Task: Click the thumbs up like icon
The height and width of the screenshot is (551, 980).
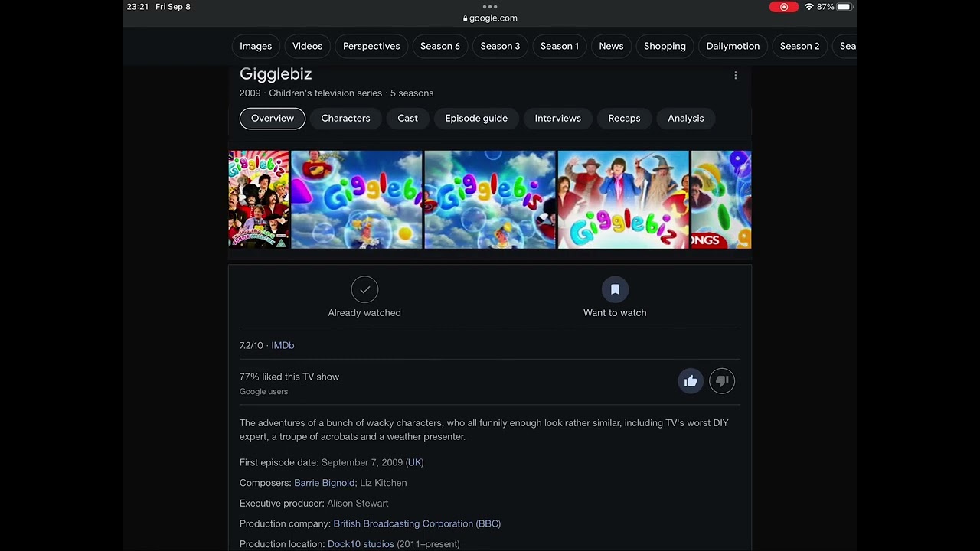Action: click(x=691, y=381)
